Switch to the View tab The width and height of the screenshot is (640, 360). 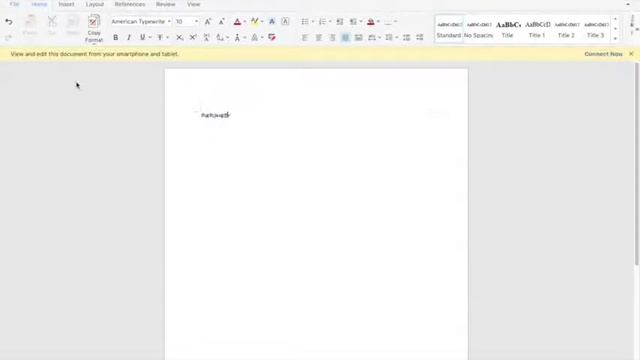[x=193, y=4]
